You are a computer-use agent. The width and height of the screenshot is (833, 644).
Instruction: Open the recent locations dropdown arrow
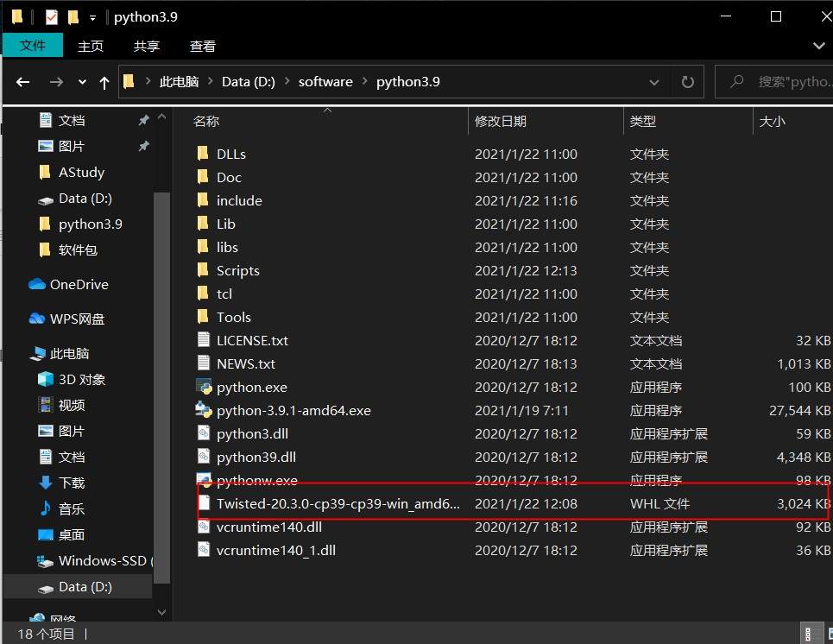[x=82, y=82]
